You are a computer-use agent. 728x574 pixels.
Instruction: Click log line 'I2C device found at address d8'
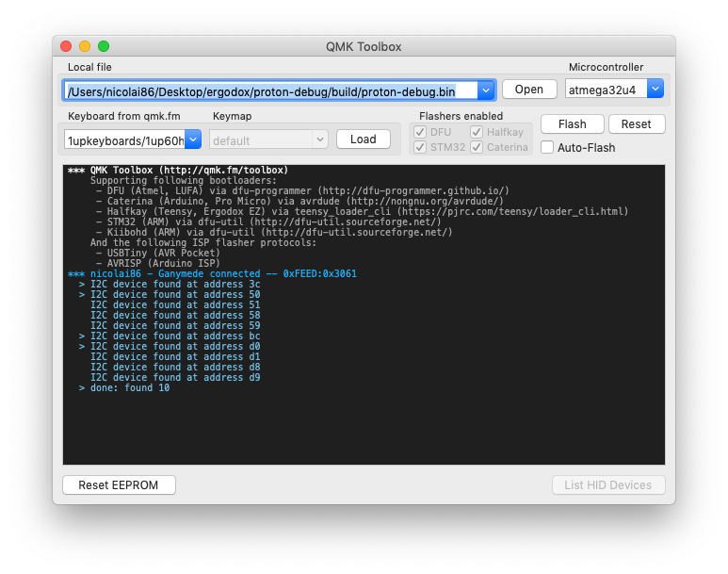click(x=175, y=367)
